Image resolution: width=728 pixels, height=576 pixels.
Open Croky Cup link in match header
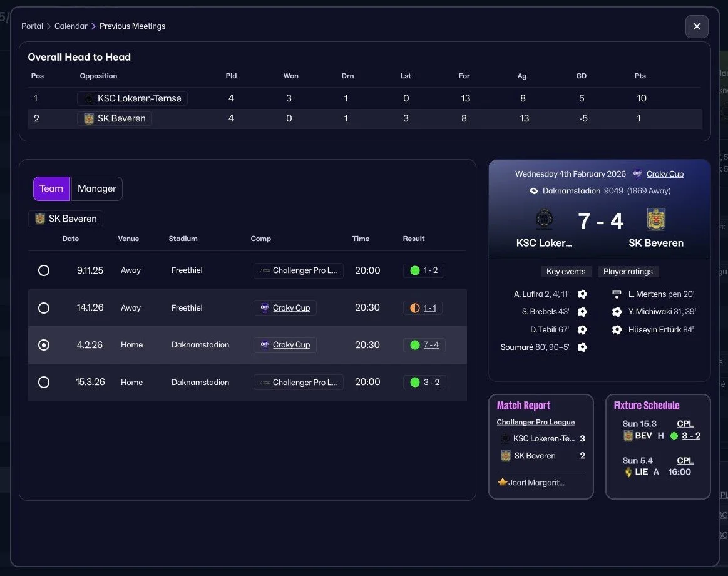click(665, 173)
